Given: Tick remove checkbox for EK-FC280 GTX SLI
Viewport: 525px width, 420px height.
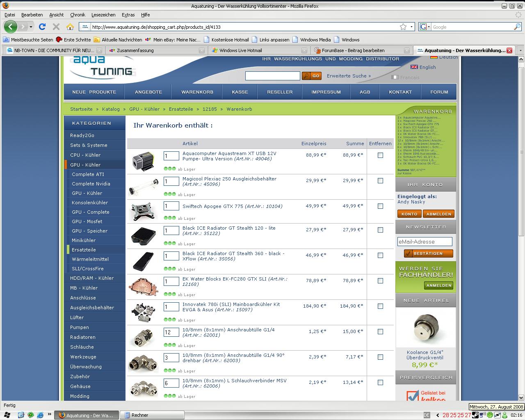Looking at the screenshot, I should [380, 281].
